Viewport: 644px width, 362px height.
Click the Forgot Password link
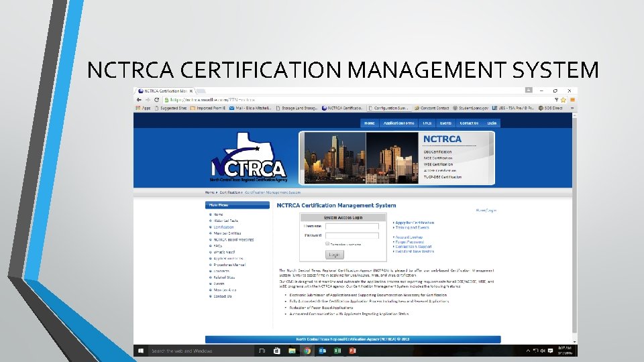click(409, 242)
